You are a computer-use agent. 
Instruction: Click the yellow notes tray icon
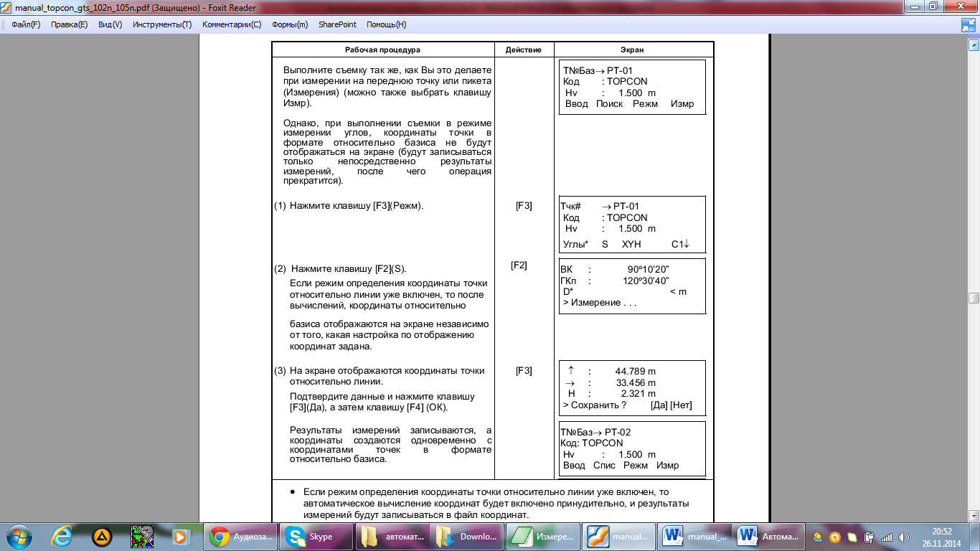pos(852,537)
